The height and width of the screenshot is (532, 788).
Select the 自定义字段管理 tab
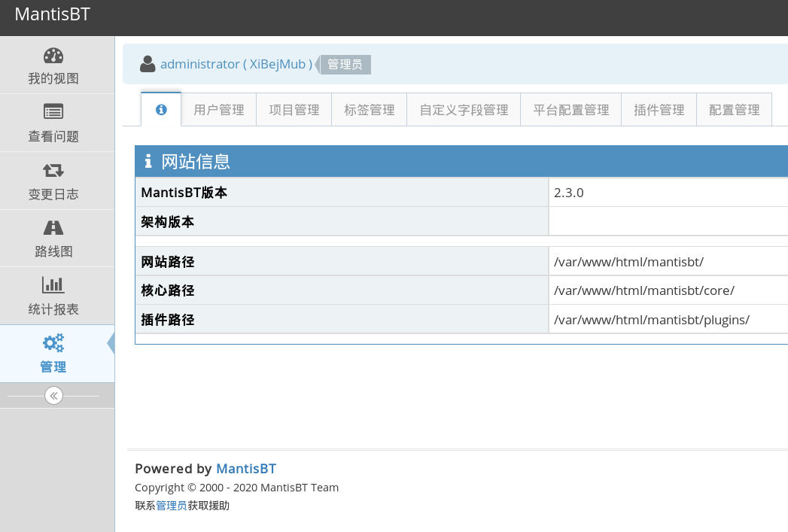click(464, 110)
